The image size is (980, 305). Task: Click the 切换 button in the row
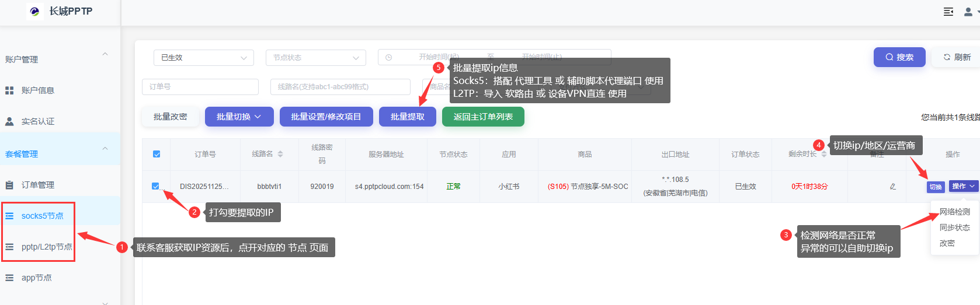(936, 187)
